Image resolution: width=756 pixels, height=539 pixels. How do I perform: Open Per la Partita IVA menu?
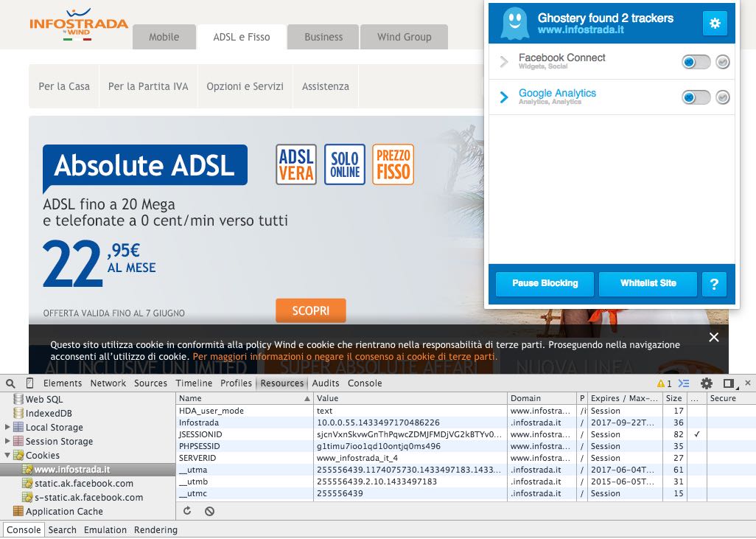pyautogui.click(x=148, y=86)
